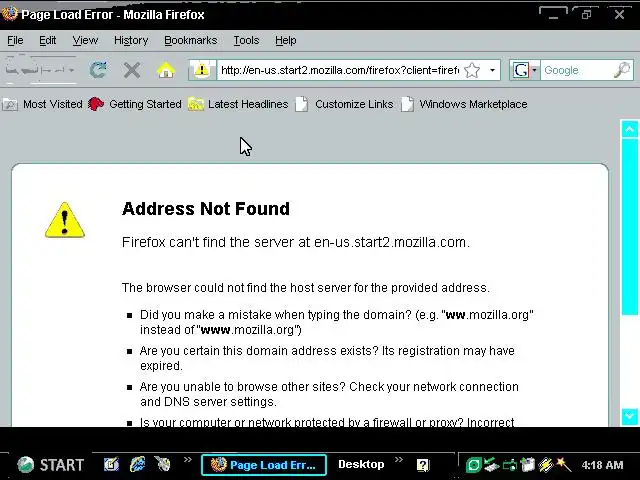
Task: Restore down the Firefox window
Action: (586, 15)
